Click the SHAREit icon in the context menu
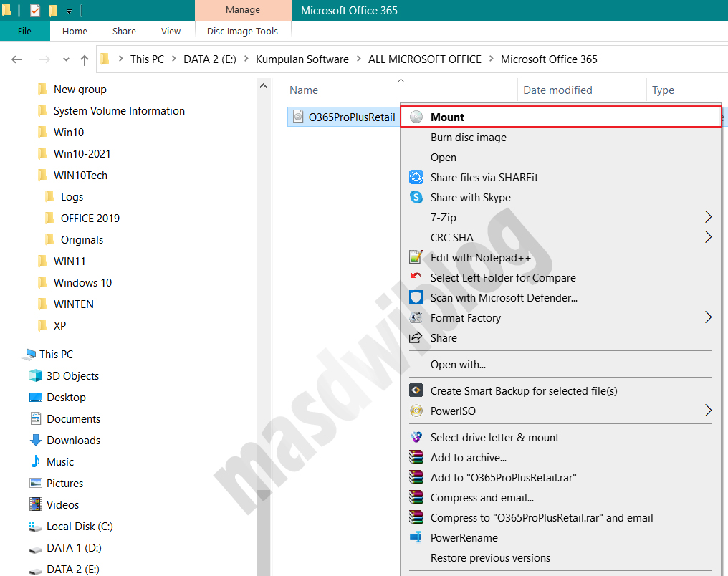This screenshot has height=576, width=728. [x=416, y=177]
